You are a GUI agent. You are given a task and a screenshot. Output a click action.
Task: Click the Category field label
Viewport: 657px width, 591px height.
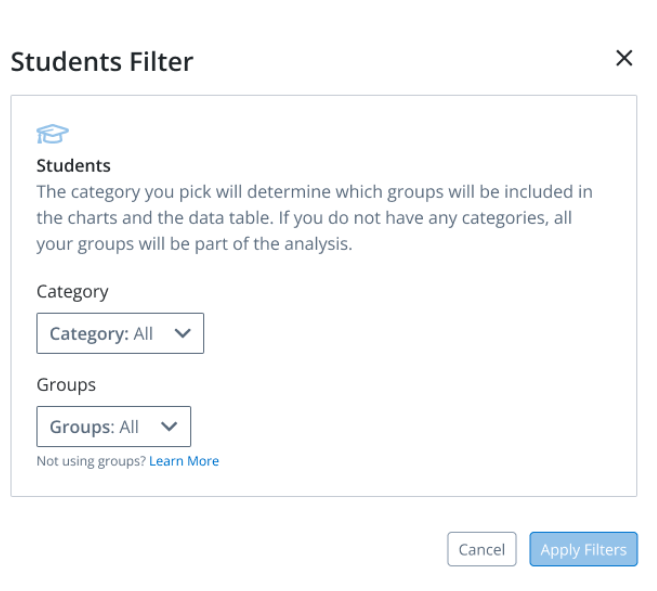click(72, 292)
